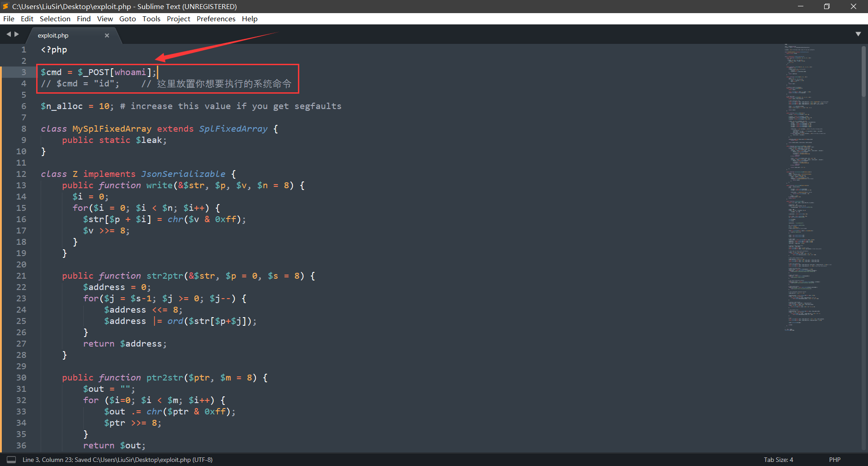Open the Tools menu
The height and width of the screenshot is (466, 868).
[151, 19]
